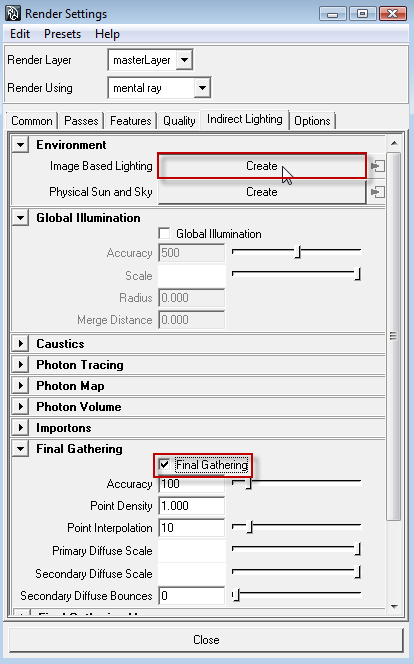Click the scrollbar down arrow
414x664 pixels.
point(394,606)
